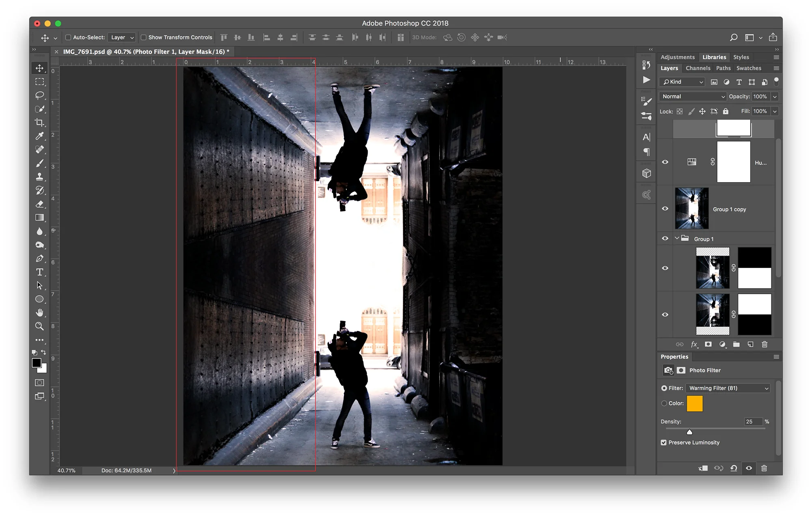Select the Clone Stamp tool

pyautogui.click(x=39, y=177)
